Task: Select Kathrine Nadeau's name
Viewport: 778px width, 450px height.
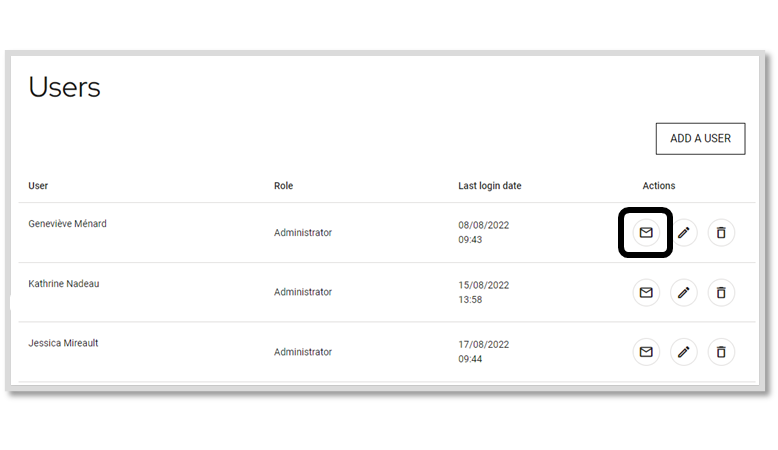Action: (64, 284)
